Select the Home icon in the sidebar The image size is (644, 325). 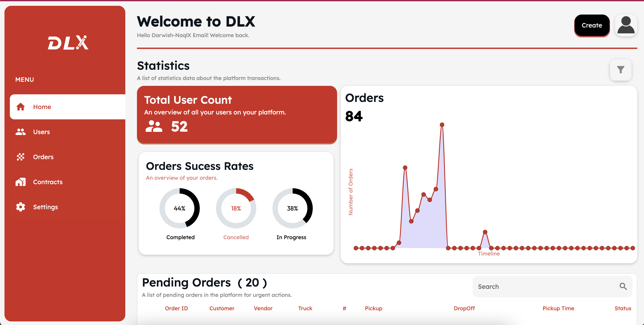click(21, 107)
